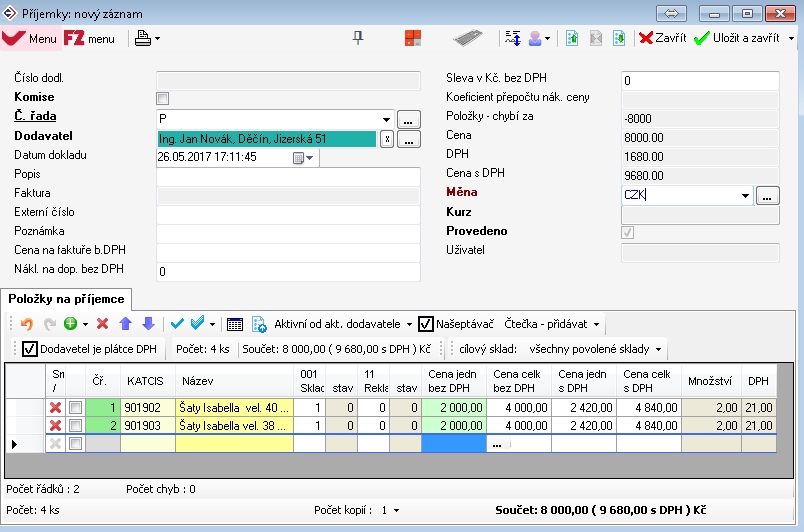Screen dimensions: 804x532
Task: Open the Č. řada dropdown
Action: click(x=386, y=119)
